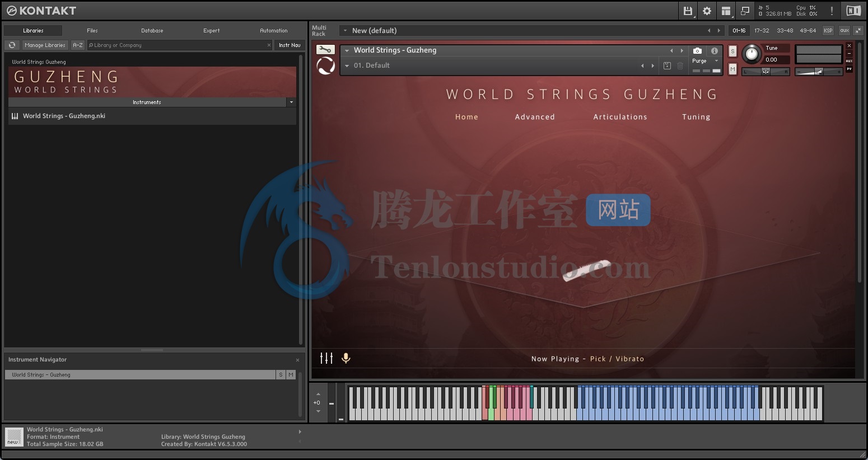Save the current snapshot icon
The width and height of the screenshot is (868, 460).
(667, 65)
